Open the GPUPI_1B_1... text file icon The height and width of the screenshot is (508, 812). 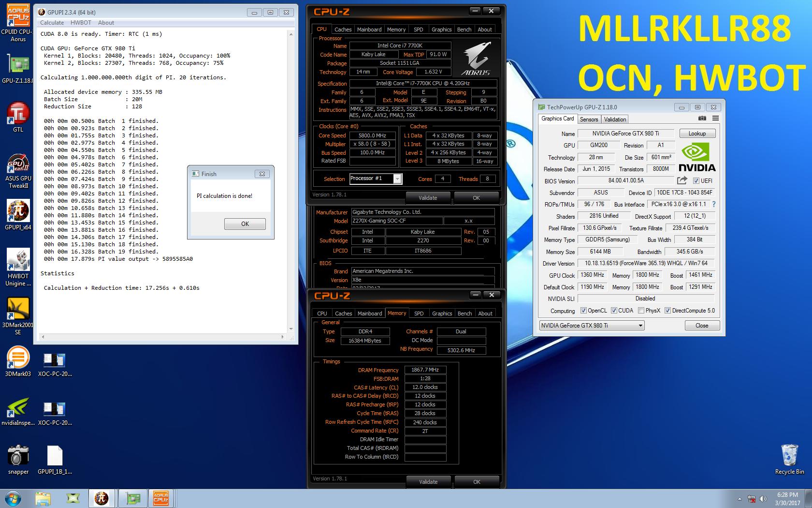[x=55, y=460]
